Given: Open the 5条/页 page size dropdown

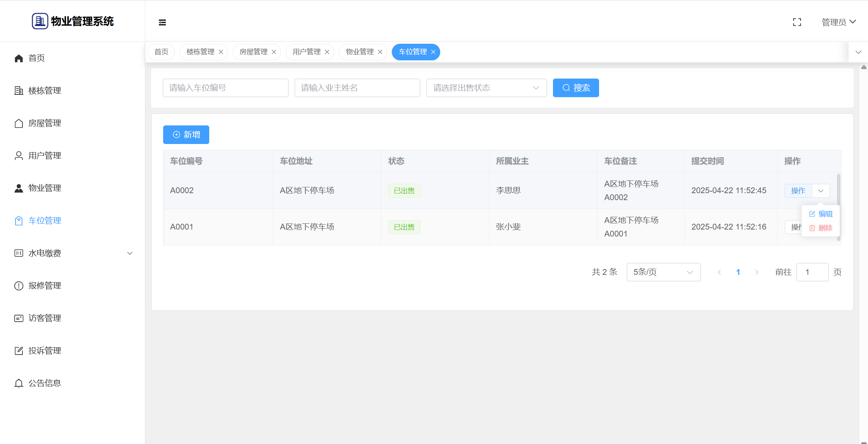Looking at the screenshot, I should (663, 272).
